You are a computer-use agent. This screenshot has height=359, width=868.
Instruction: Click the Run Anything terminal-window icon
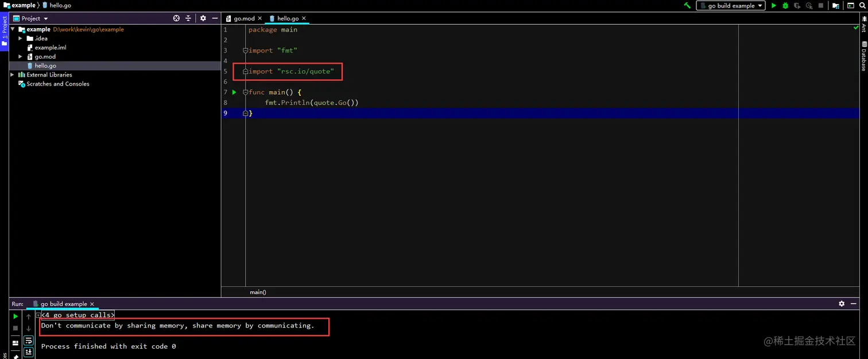(851, 6)
